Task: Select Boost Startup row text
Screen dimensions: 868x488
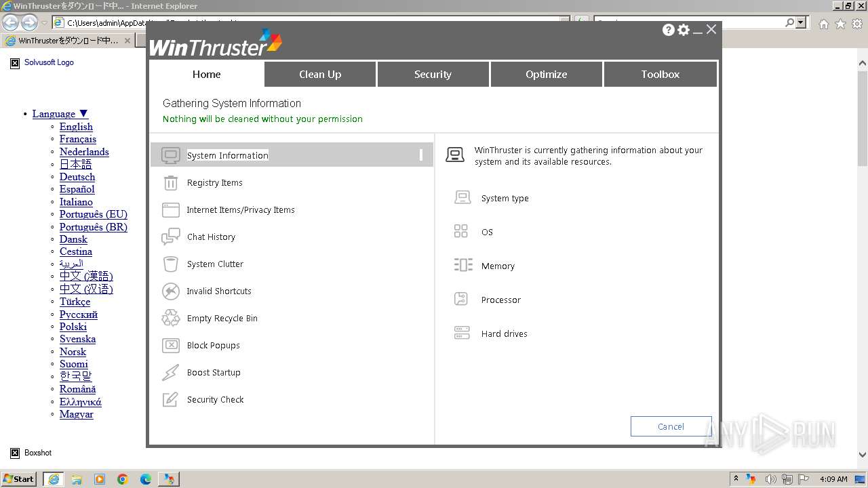Action: (x=214, y=372)
